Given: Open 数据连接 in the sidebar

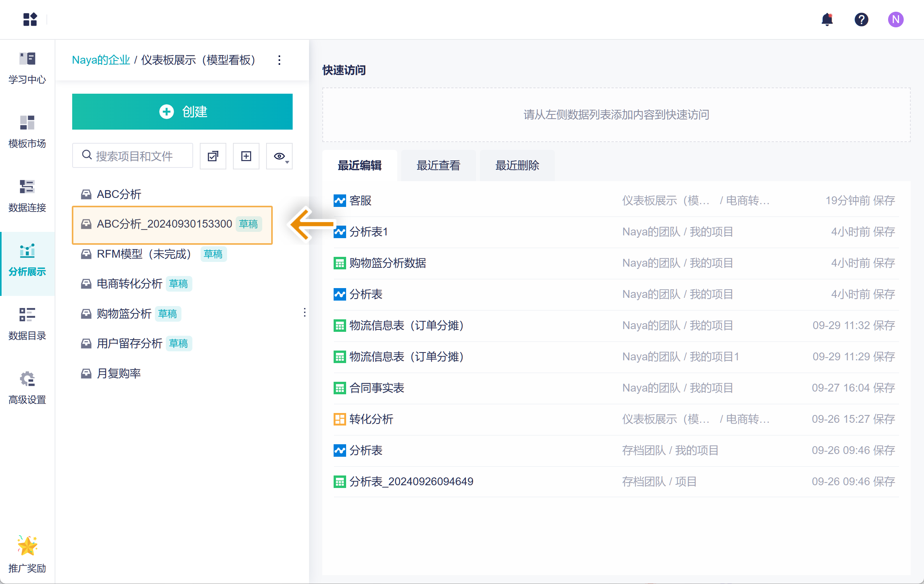Looking at the screenshot, I should (27, 196).
